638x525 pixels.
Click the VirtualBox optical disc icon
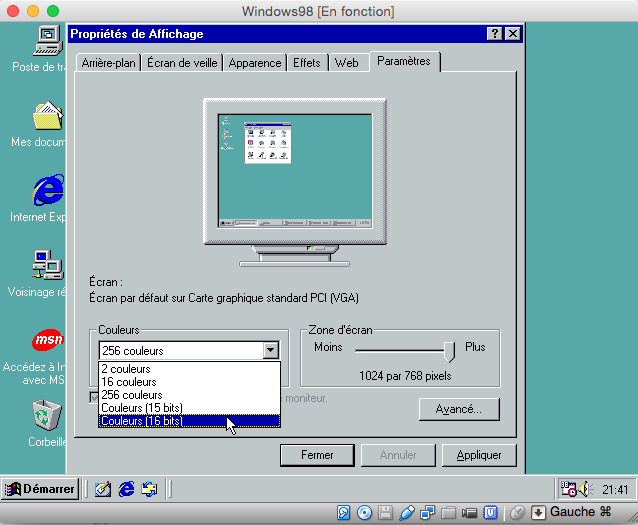coord(364,512)
